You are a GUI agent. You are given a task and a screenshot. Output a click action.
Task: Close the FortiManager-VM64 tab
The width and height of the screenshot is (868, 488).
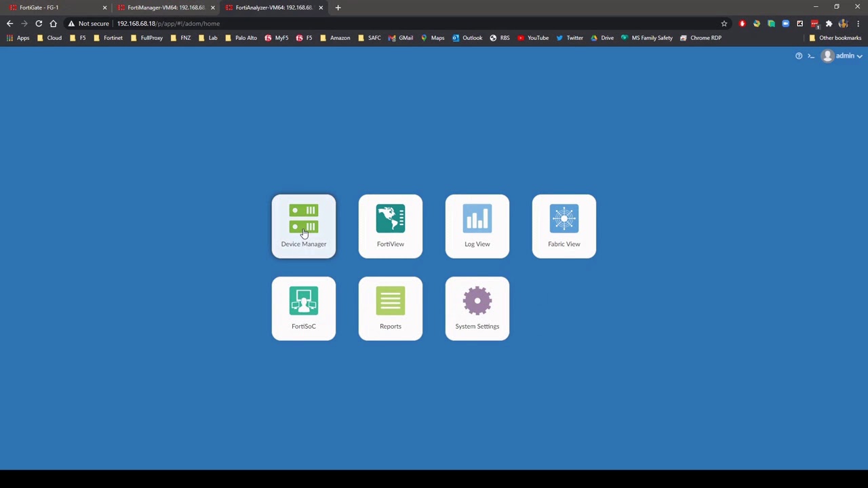(x=213, y=7)
